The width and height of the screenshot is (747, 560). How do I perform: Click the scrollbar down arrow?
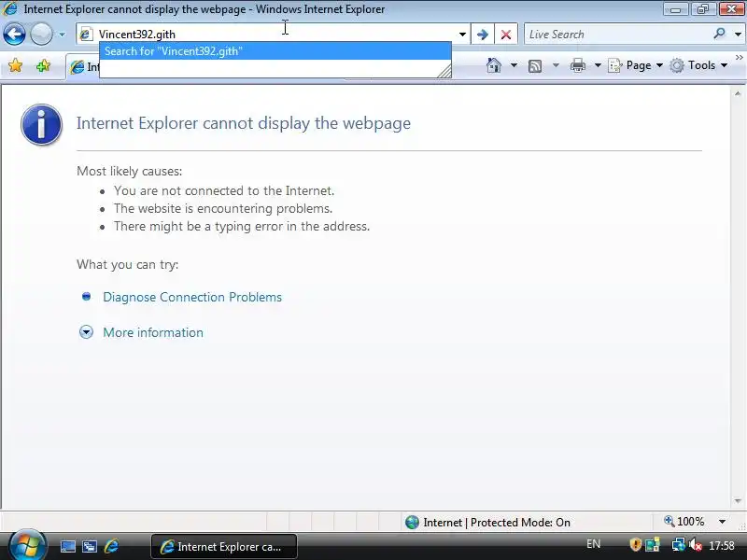point(738,501)
